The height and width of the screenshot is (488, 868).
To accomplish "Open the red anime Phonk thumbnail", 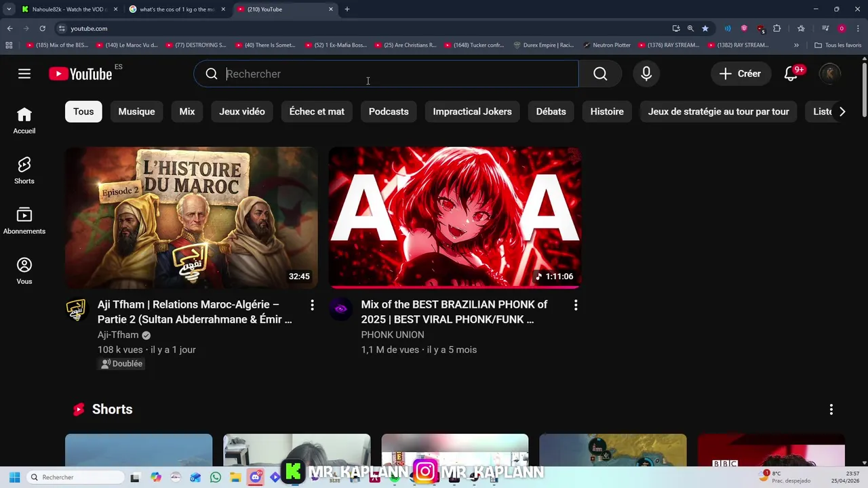I will (x=455, y=218).
